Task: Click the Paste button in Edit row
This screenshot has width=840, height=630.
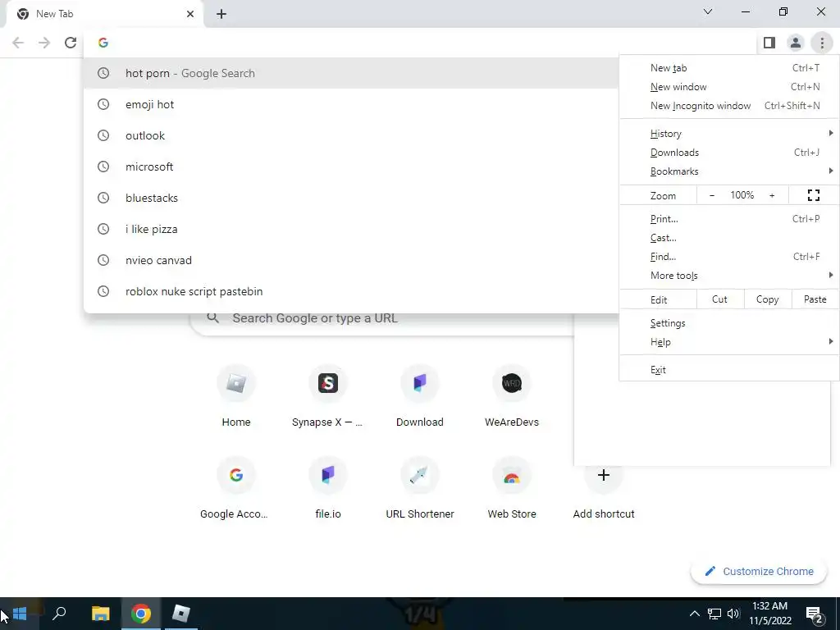Action: coord(815,299)
